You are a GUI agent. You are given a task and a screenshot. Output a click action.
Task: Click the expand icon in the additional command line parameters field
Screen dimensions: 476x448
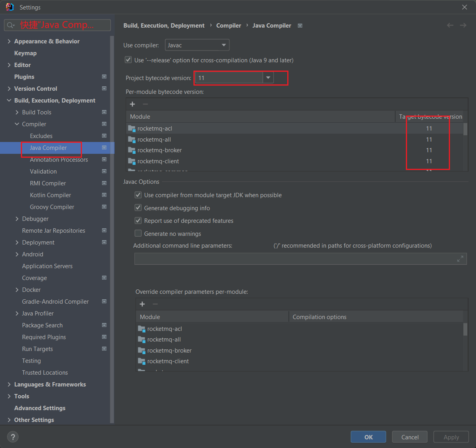[x=460, y=259]
